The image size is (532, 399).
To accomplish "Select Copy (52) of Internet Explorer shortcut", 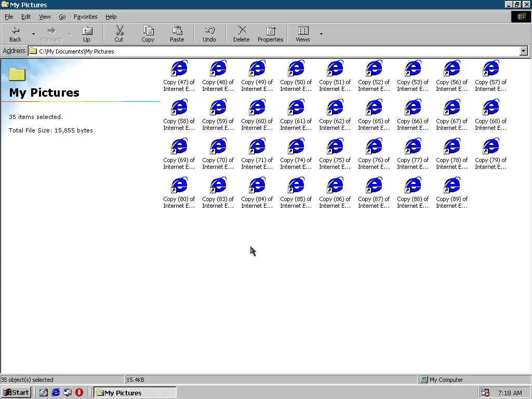I will click(374, 76).
